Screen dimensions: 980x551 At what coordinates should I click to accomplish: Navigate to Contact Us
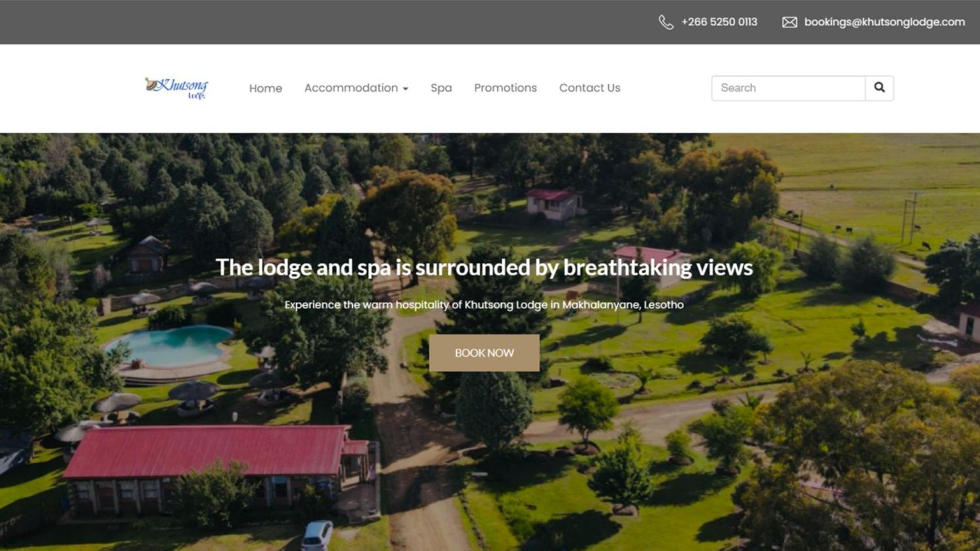[590, 88]
